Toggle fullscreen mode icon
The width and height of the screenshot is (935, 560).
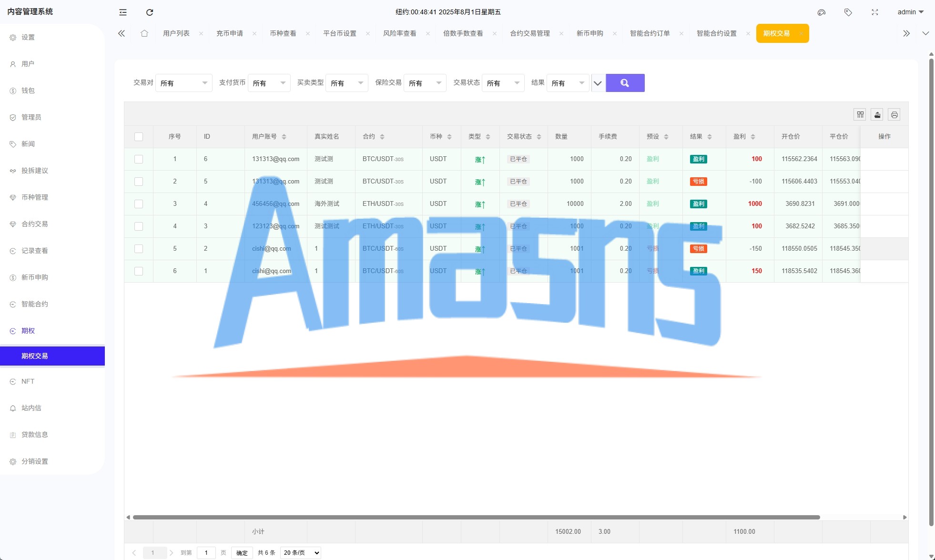(x=875, y=12)
